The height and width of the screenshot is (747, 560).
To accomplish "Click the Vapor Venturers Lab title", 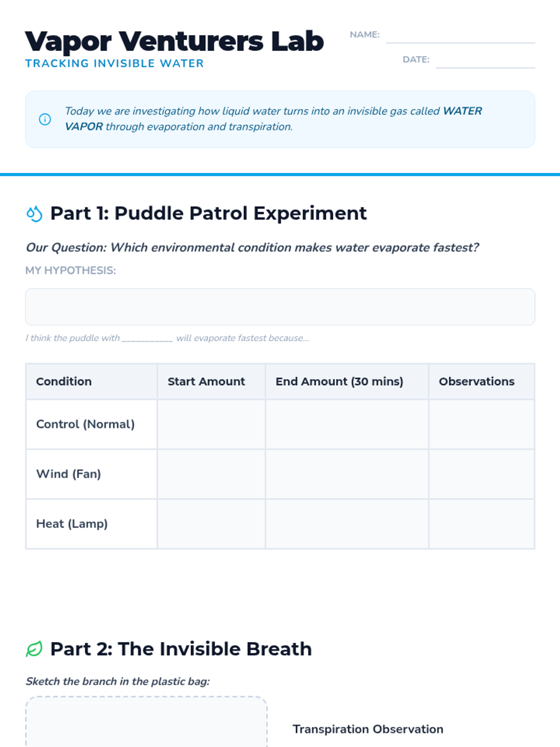I will [x=174, y=42].
